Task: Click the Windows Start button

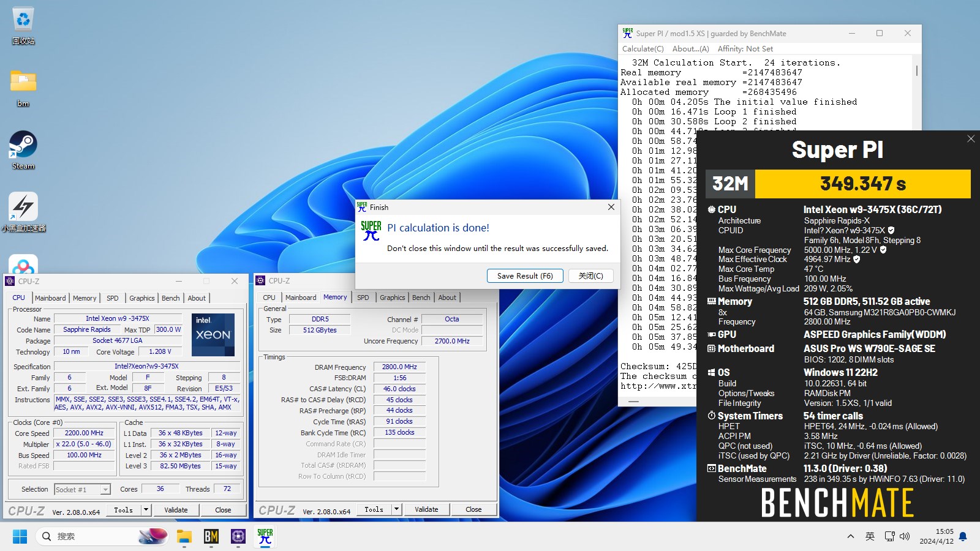Action: point(20,536)
